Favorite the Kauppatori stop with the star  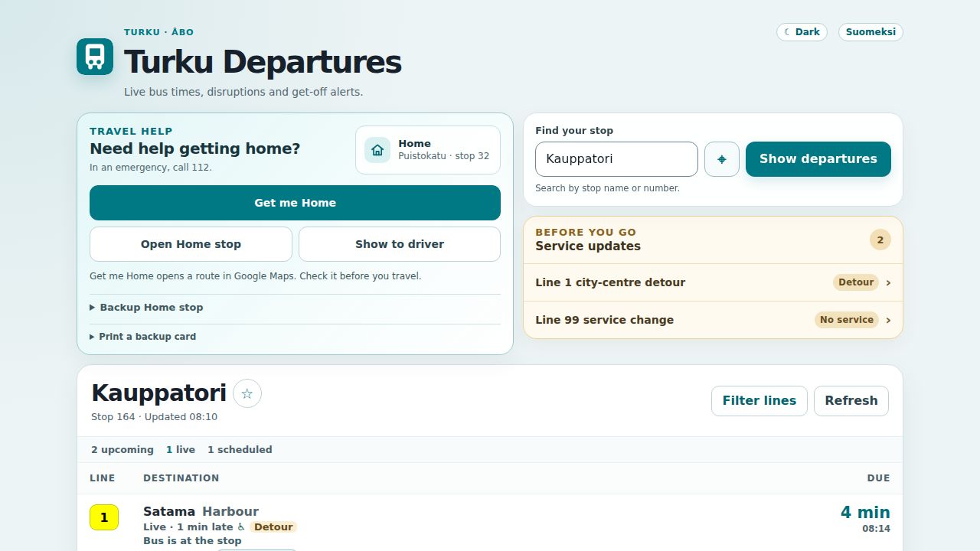pyautogui.click(x=247, y=393)
